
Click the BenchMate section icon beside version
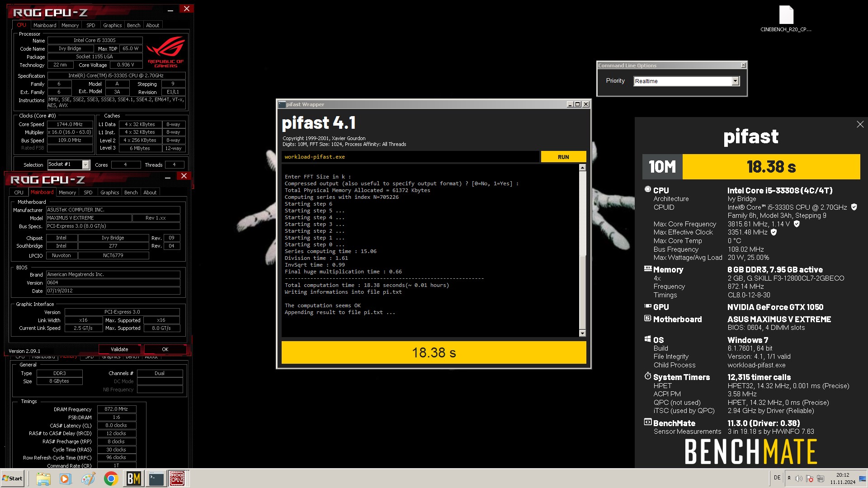(648, 422)
